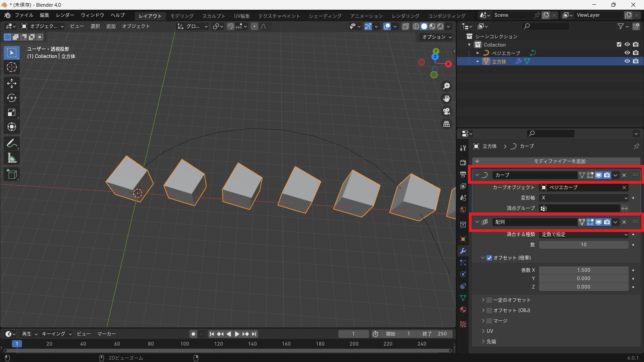644x362 pixels.
Task: Disable the オフセット (倍率) checkbox
Action: pyautogui.click(x=489, y=258)
